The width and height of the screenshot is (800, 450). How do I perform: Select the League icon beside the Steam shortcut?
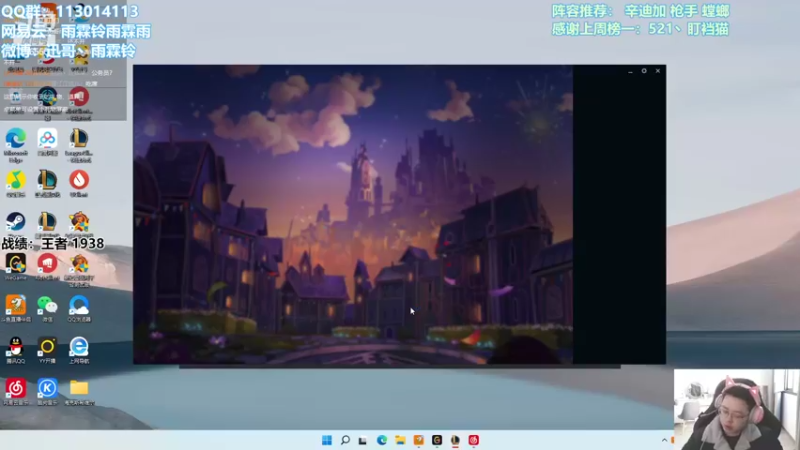coord(47,223)
